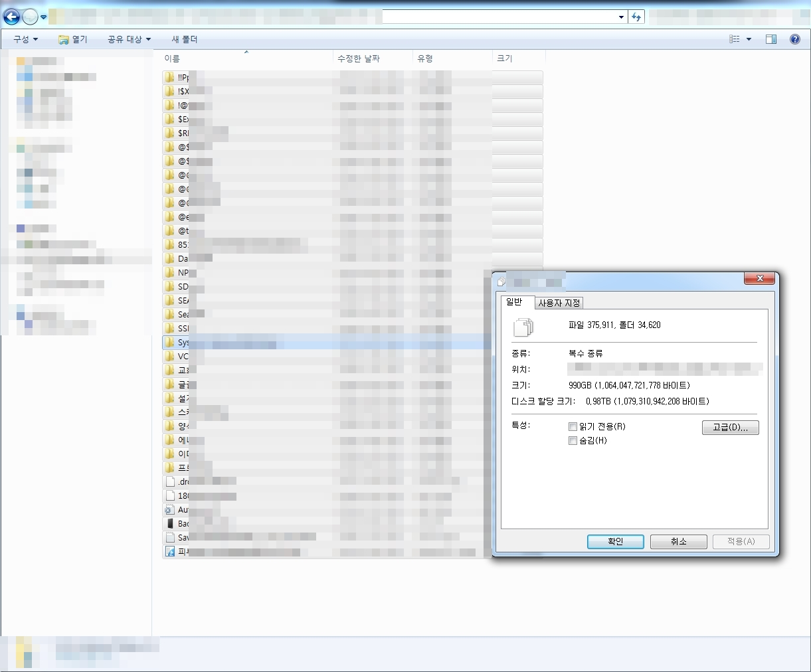
Task: Click the folder icon beside $Ex
Action: pos(169,119)
